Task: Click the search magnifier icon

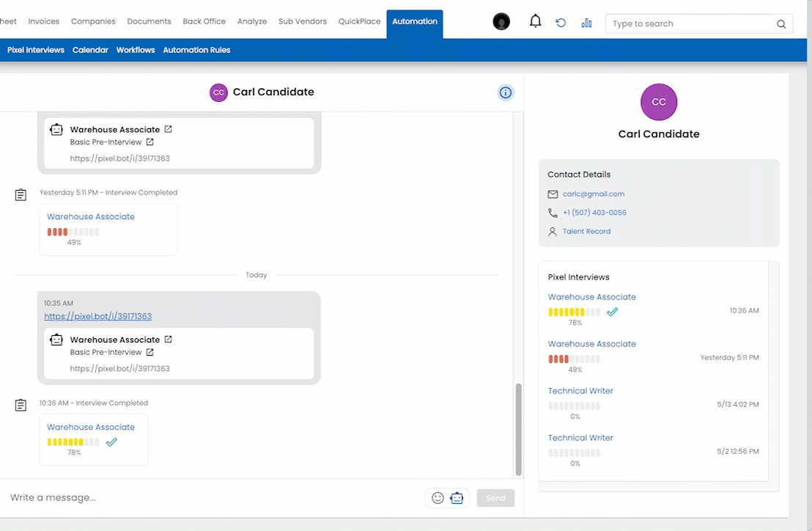Action: tap(781, 23)
